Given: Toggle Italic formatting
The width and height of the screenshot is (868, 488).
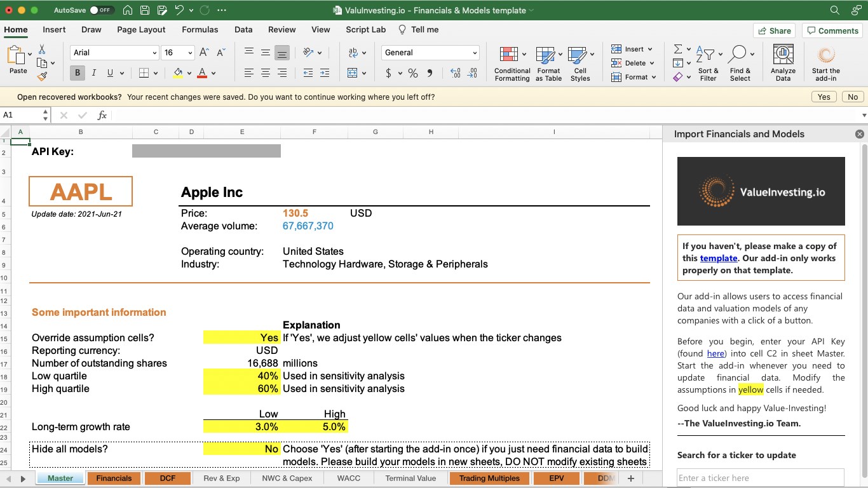Looking at the screenshot, I should point(94,73).
